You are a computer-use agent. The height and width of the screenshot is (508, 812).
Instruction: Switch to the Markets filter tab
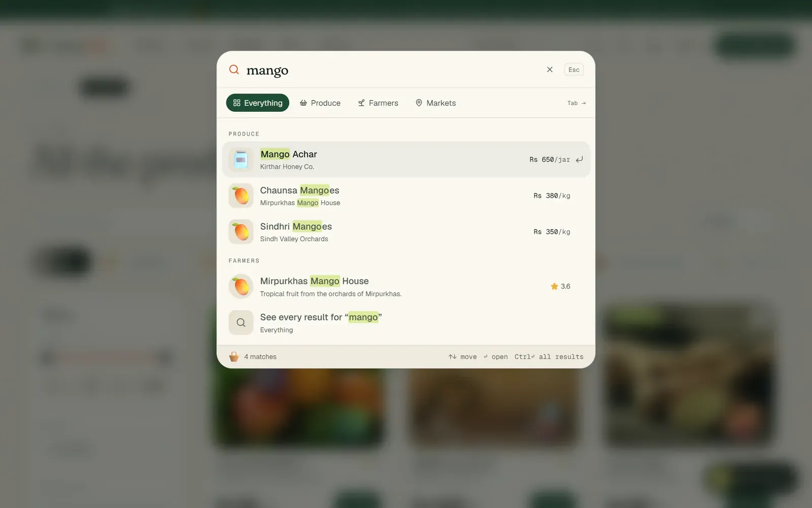(x=435, y=103)
